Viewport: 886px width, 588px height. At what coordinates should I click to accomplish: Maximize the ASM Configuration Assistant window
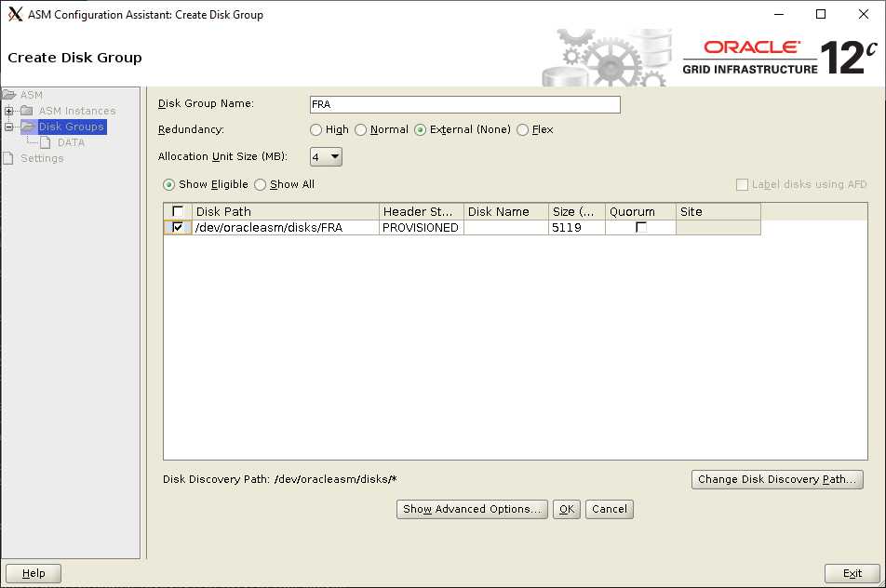pyautogui.click(x=821, y=14)
